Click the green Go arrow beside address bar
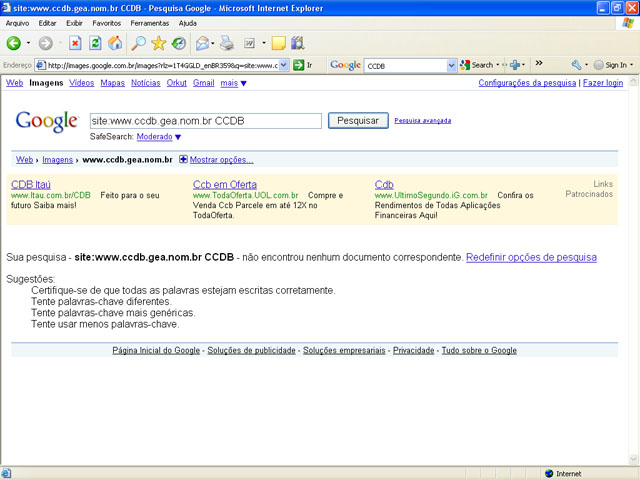This screenshot has height=480, width=640. (x=298, y=65)
